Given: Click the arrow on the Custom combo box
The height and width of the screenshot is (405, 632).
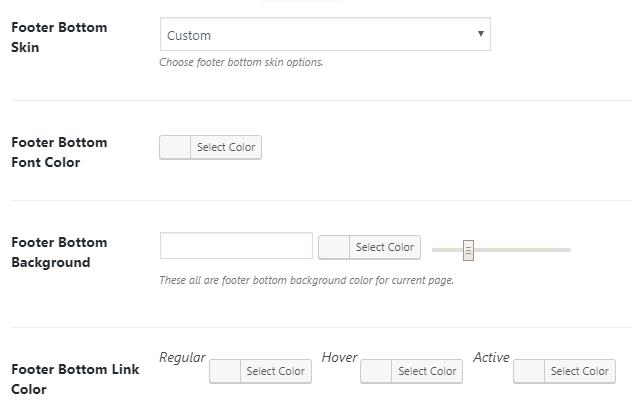Looking at the screenshot, I should pyautogui.click(x=481, y=34).
